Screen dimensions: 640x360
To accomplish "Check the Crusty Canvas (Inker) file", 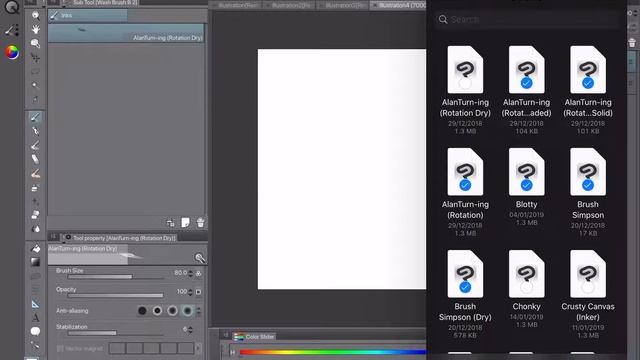I will pyautogui.click(x=588, y=287).
